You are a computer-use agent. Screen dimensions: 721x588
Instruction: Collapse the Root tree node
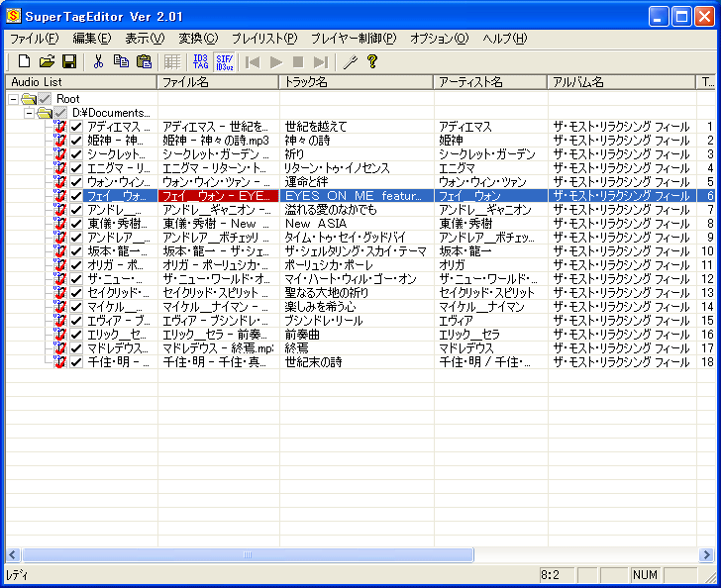(x=13, y=99)
